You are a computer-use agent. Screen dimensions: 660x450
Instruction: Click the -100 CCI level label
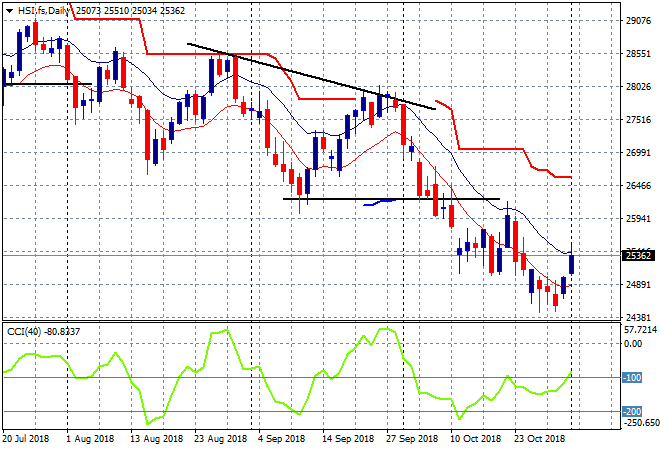point(632,378)
